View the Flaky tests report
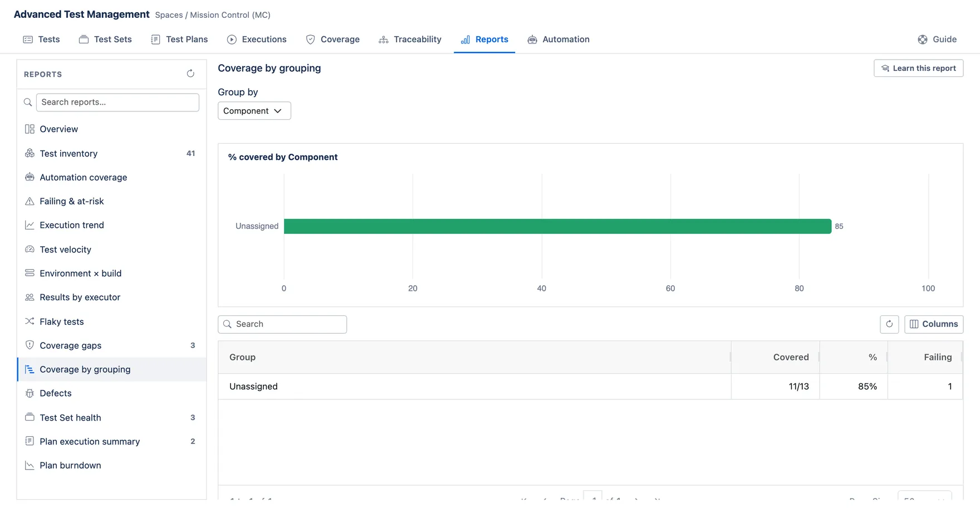 [x=111, y=321]
